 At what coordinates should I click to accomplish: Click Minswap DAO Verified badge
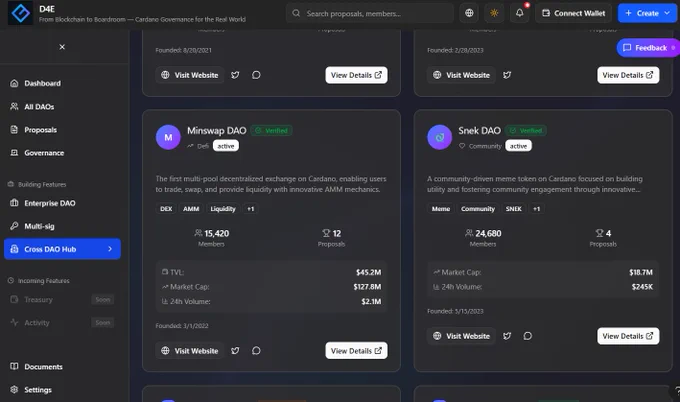(271, 131)
